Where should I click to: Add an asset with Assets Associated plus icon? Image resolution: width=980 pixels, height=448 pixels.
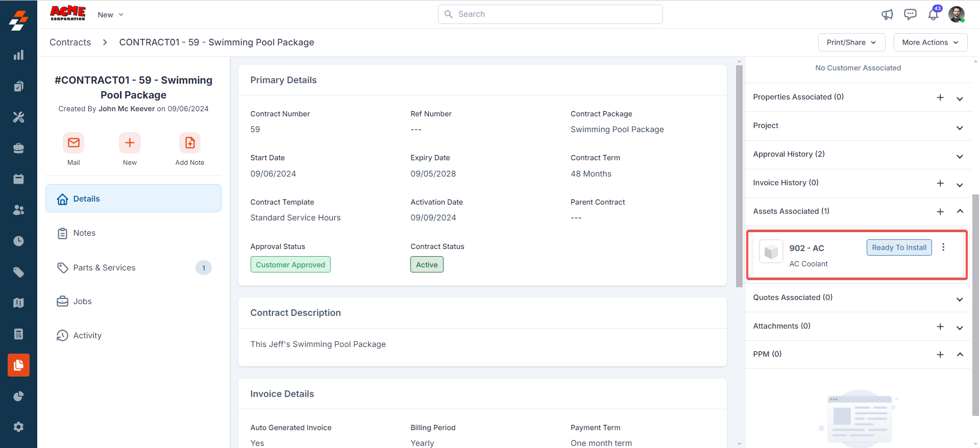[940, 212]
